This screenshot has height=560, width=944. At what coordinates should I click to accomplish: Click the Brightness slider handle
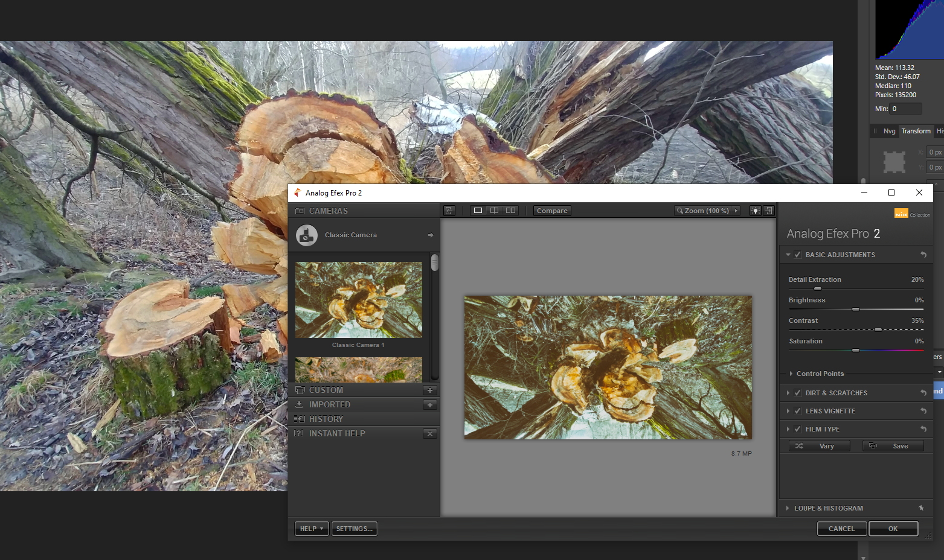[856, 309]
